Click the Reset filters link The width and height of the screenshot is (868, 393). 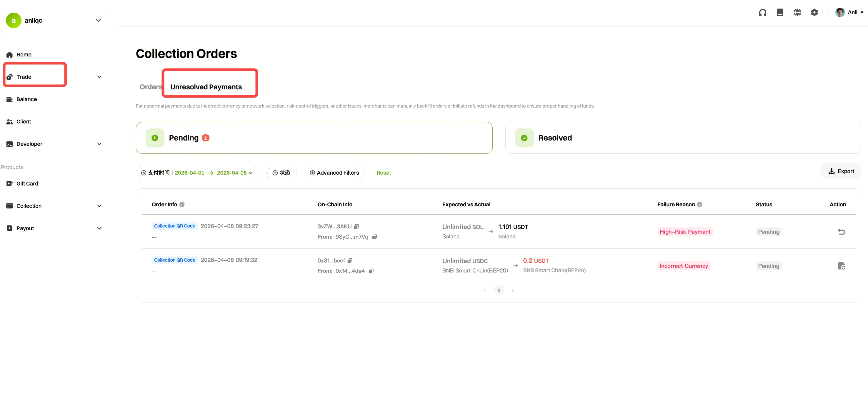[384, 173]
